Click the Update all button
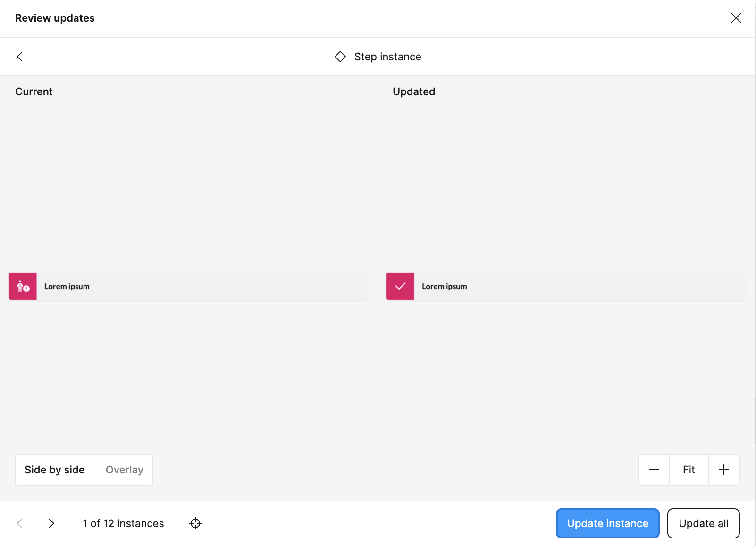Image resolution: width=756 pixels, height=546 pixels. tap(704, 523)
